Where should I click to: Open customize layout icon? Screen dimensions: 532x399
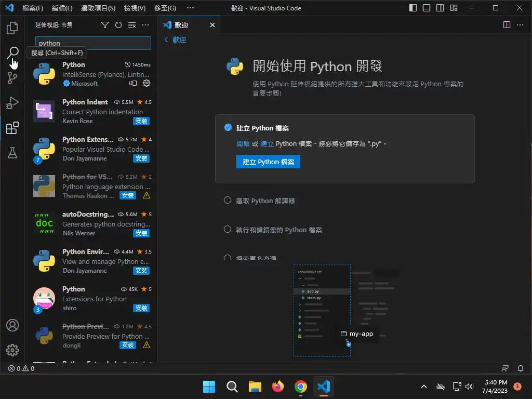pyautogui.click(x=454, y=8)
